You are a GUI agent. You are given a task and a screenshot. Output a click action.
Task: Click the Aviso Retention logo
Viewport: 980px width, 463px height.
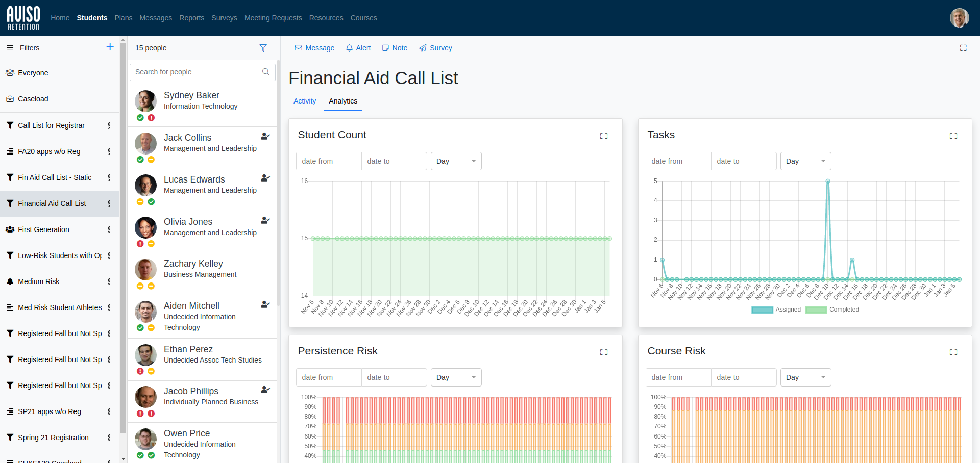(x=23, y=18)
